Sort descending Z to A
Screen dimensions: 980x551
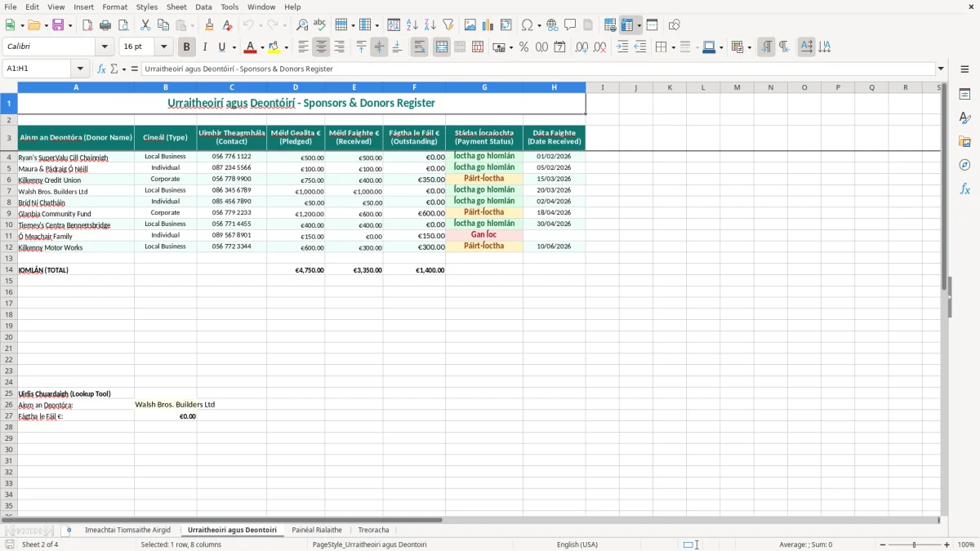pyautogui.click(x=430, y=25)
